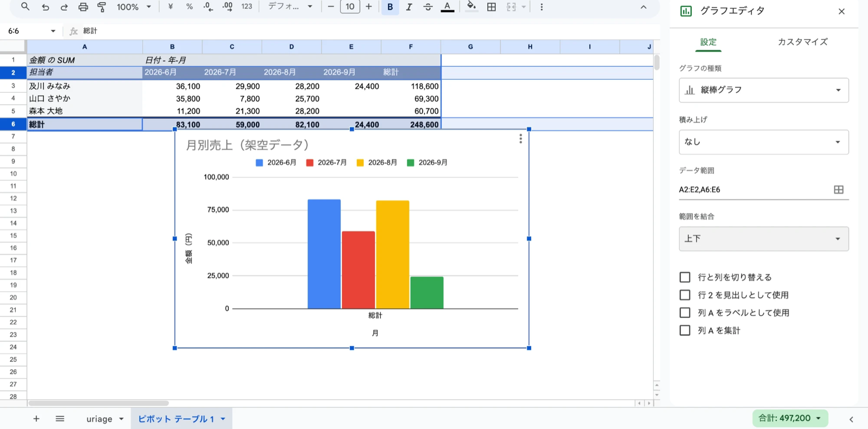
Task: Enable 行と列を切り替える checkbox
Action: (685, 277)
